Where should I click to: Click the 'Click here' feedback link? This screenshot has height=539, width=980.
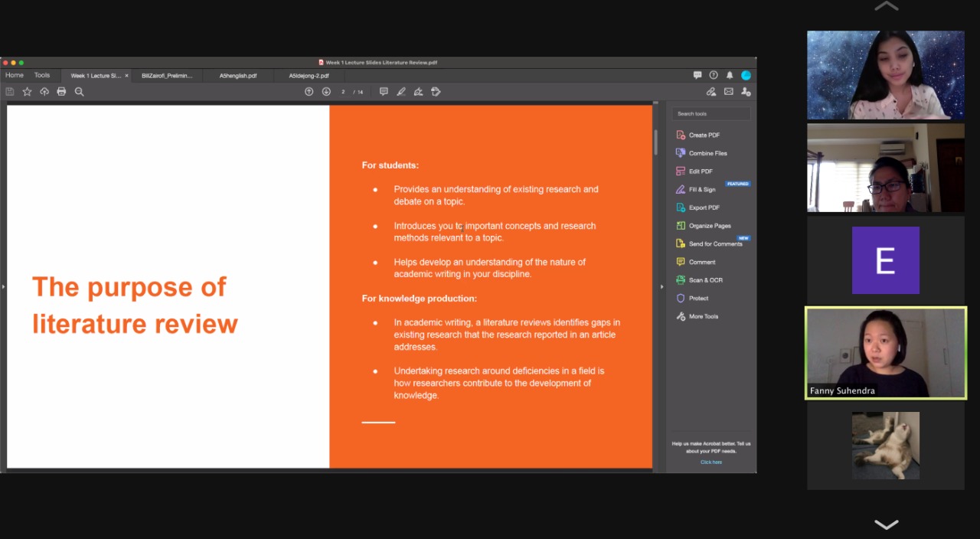[x=710, y=462]
